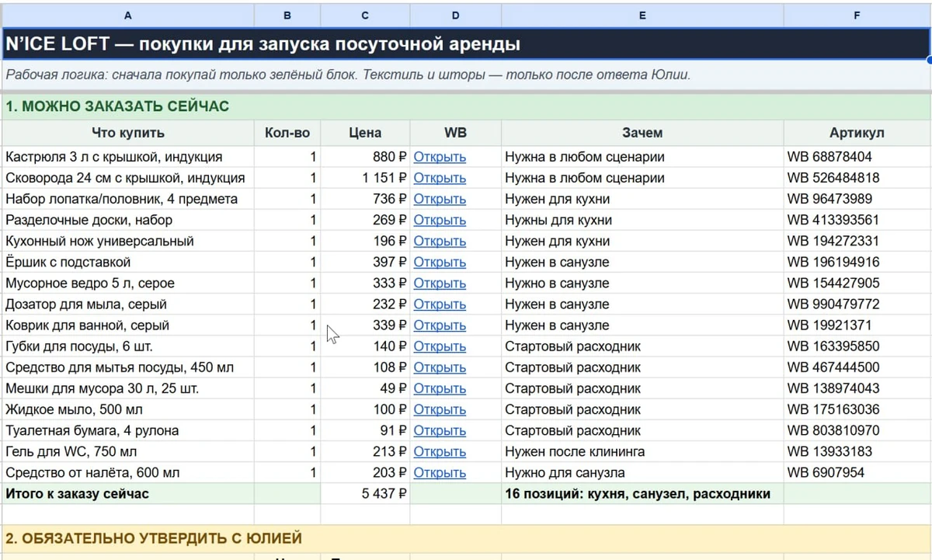This screenshot has height=560, width=932.
Task: Select column B header
Action: 287,15
